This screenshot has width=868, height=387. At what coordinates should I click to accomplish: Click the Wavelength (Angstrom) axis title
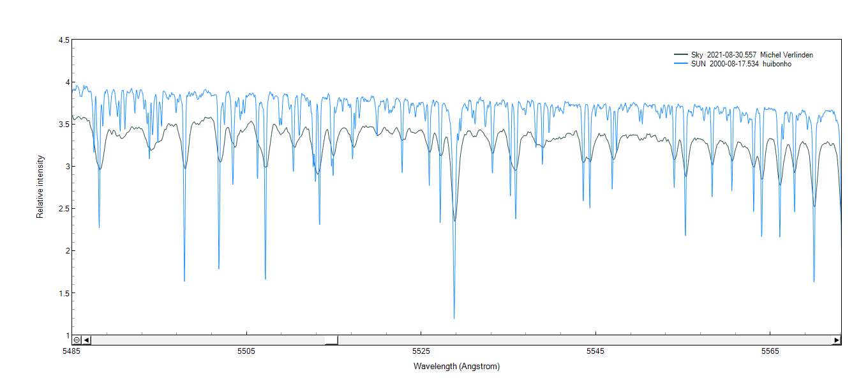click(x=456, y=367)
